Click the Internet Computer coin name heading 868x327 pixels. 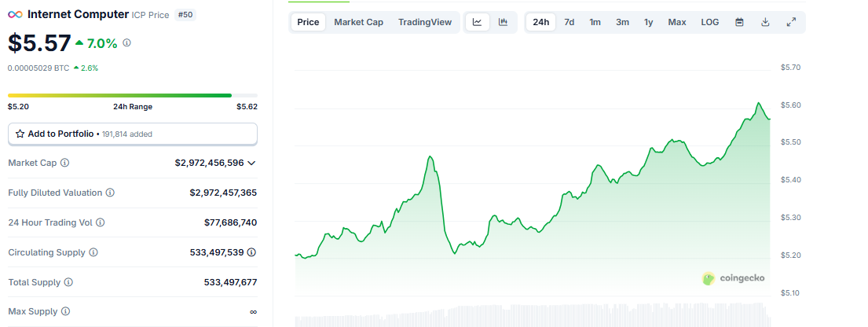point(78,14)
